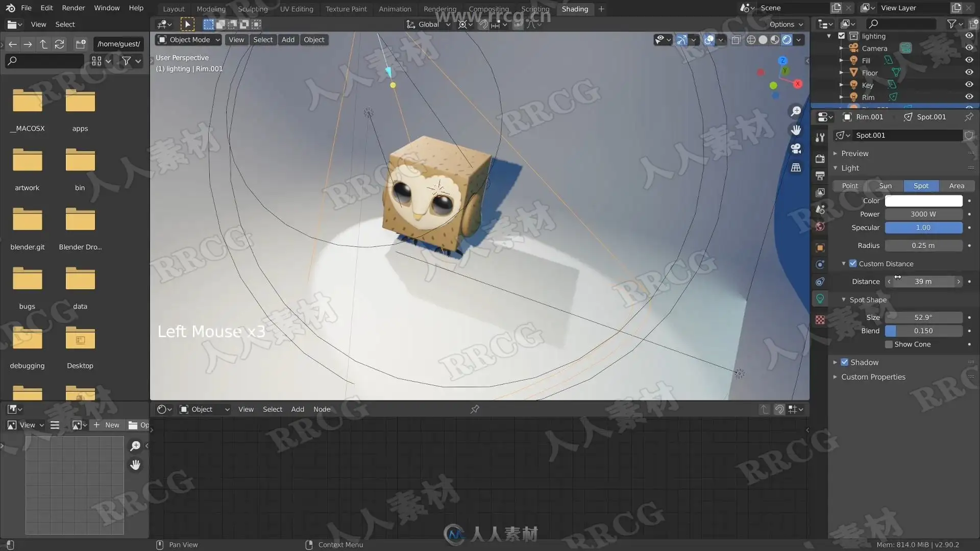This screenshot has height=551, width=980.
Task: Switch to orthographic grid view icon
Action: click(x=796, y=167)
